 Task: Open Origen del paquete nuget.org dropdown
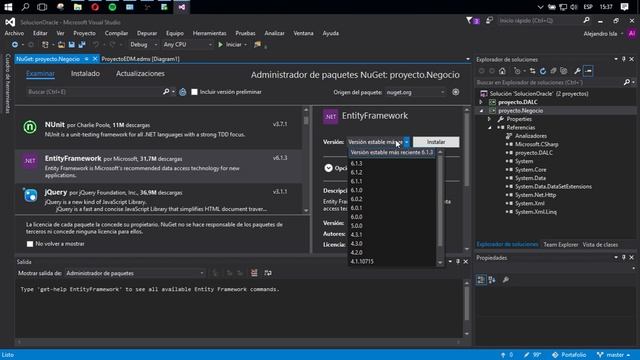[416, 92]
